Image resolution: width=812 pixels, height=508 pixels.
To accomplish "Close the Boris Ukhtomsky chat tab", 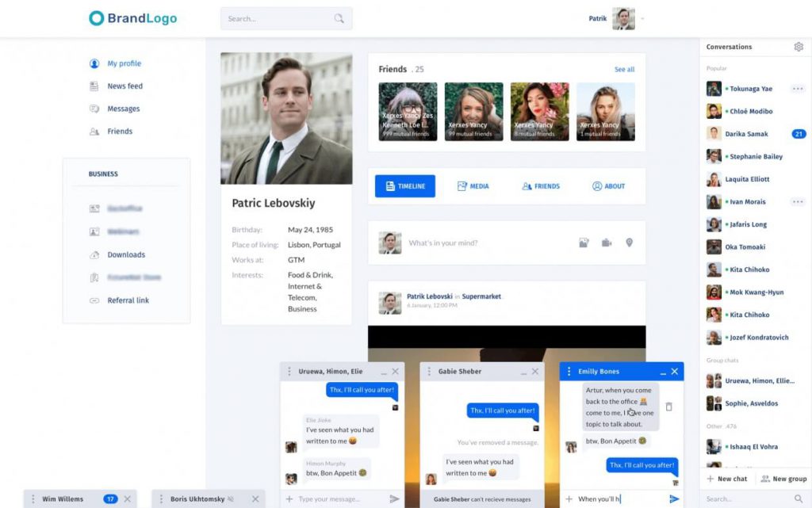I will tap(255, 498).
